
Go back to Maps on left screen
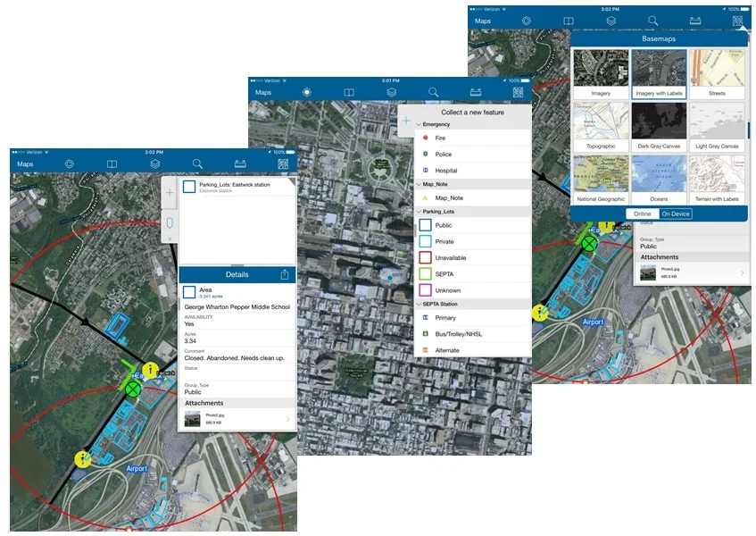[25, 164]
